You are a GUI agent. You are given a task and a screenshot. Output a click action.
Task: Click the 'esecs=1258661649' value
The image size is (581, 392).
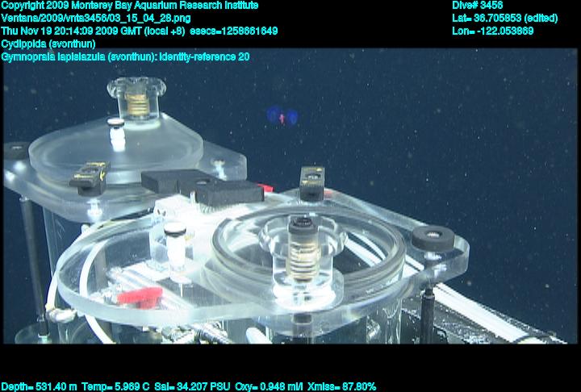coord(234,31)
